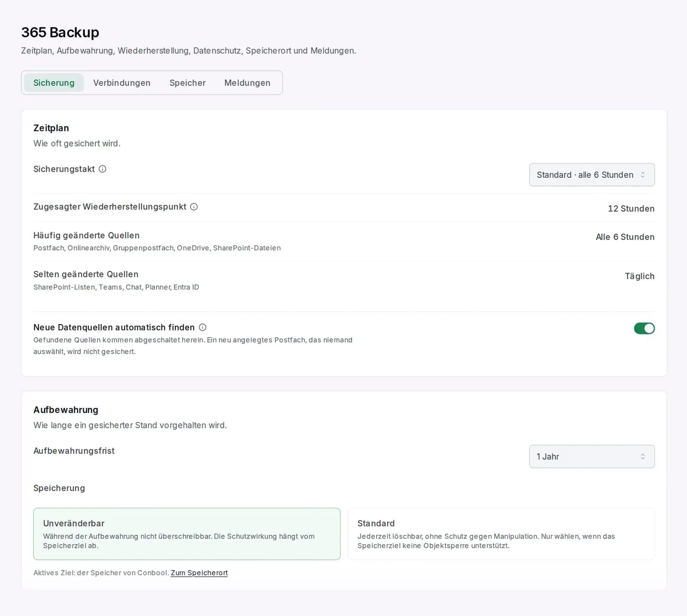Screen dimensions: 687x616
Task: Click the 365 Backup heading
Action: [60, 33]
